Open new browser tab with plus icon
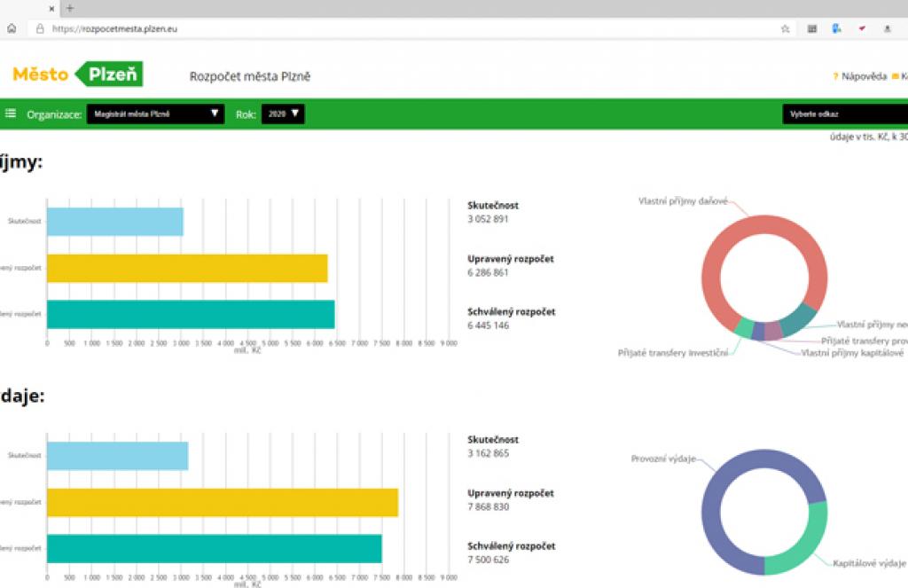Image resolution: width=908 pixels, height=588 pixels. [x=70, y=8]
